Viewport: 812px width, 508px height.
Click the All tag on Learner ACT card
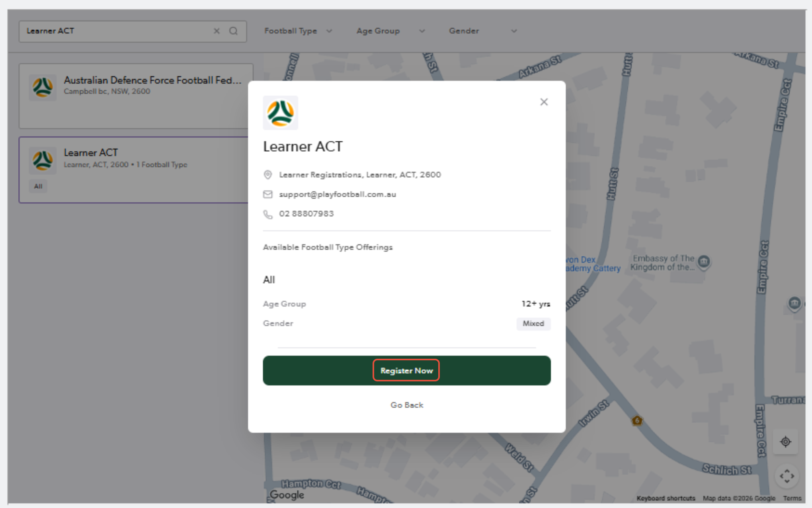tap(38, 186)
